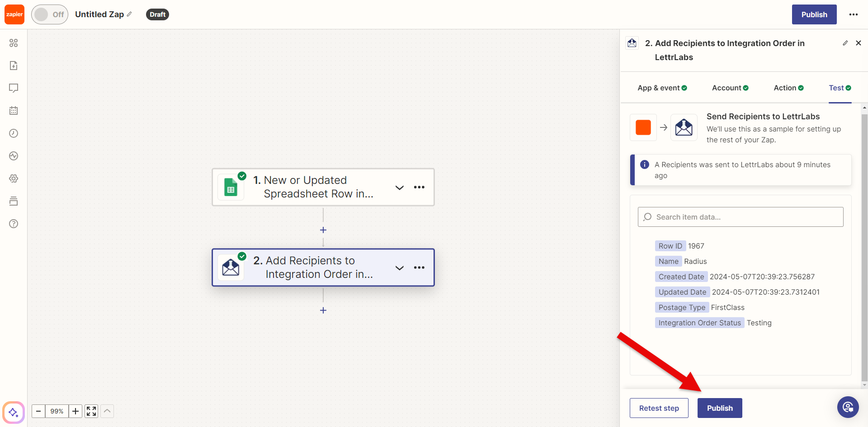Screen dimensions: 868x427
Task: Open the status activity sidebar icon
Action: pyautogui.click(x=14, y=156)
